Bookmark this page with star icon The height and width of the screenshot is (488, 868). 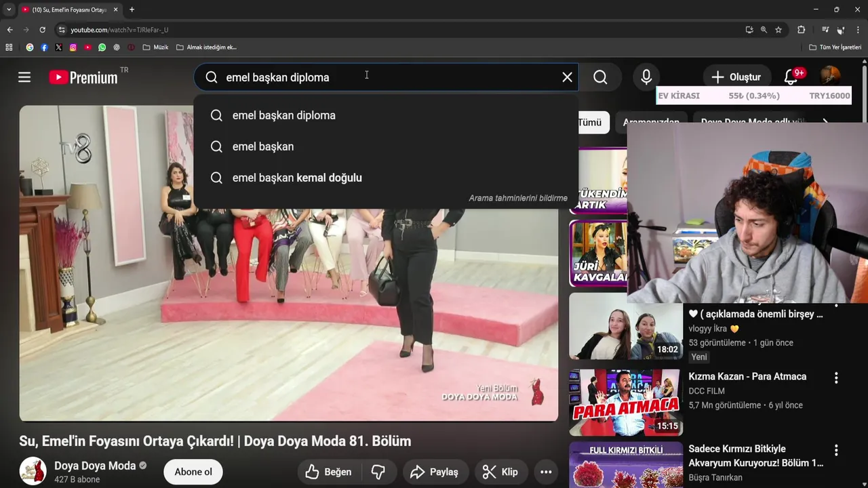778,30
